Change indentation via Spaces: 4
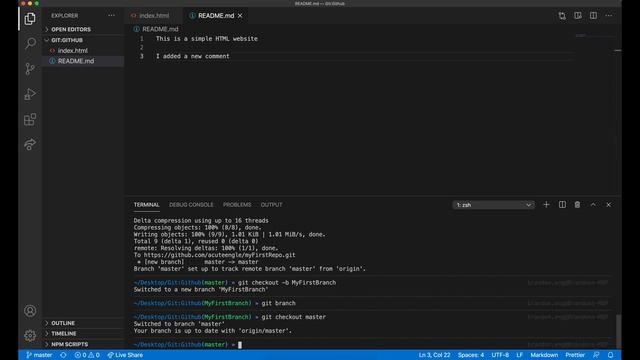Image resolution: width=640 pixels, height=360 pixels. [471, 355]
